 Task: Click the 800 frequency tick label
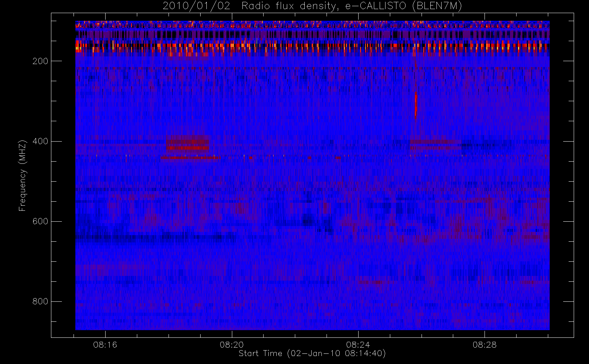(x=40, y=301)
